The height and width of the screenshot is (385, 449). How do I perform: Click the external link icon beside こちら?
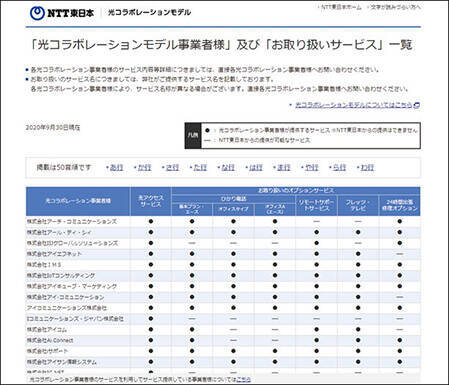pyautogui.click(x=416, y=105)
